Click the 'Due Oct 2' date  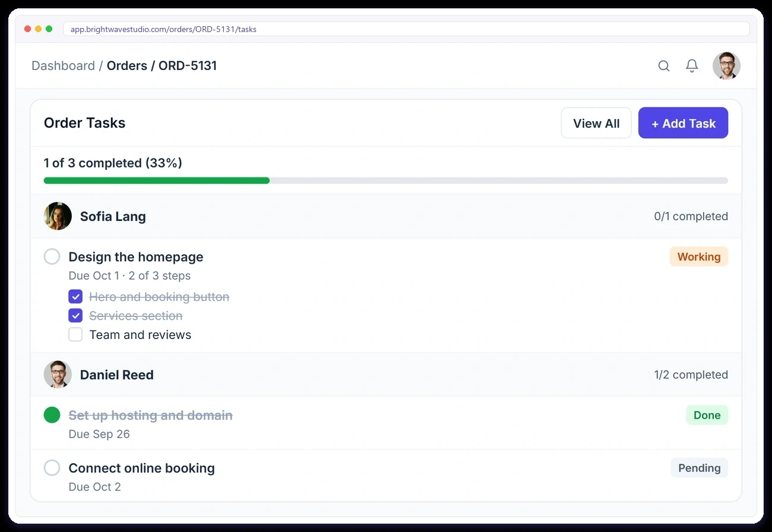pyautogui.click(x=95, y=487)
